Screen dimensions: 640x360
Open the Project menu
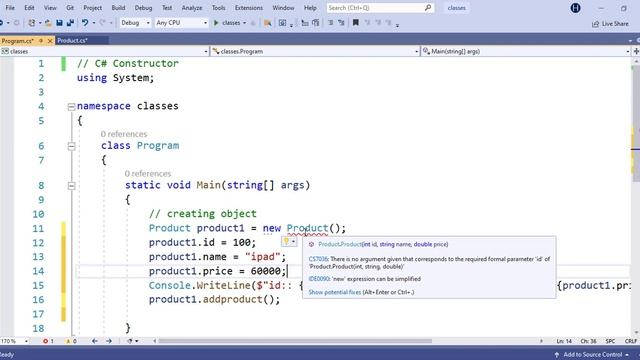(92, 8)
